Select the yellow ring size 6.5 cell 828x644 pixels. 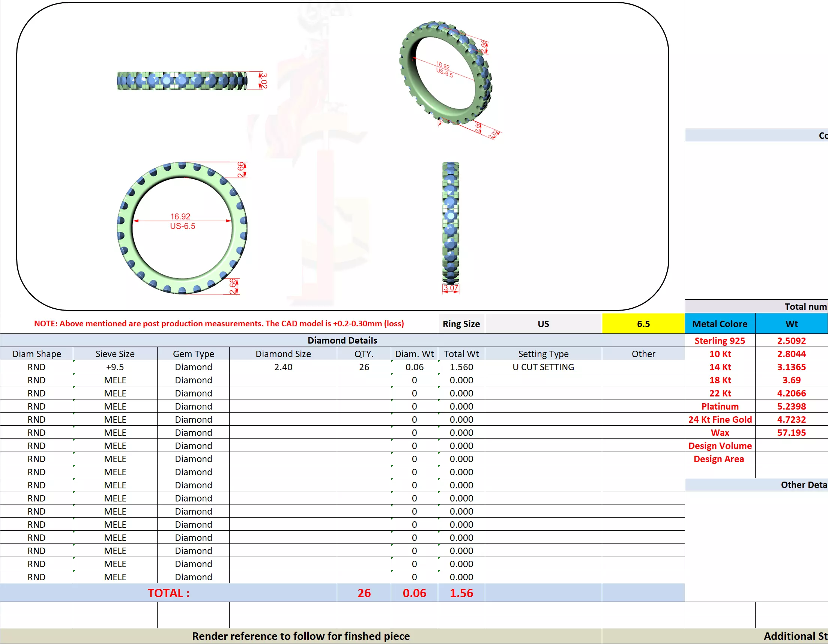(643, 324)
